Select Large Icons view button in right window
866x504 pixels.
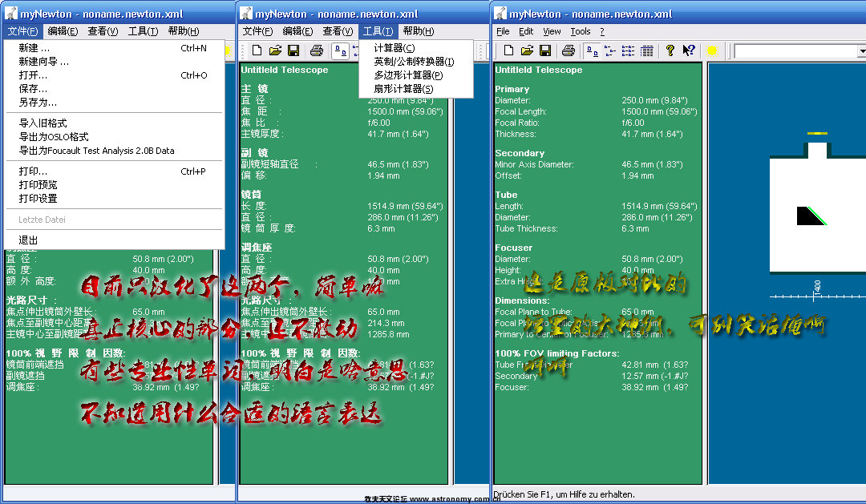[x=592, y=50]
